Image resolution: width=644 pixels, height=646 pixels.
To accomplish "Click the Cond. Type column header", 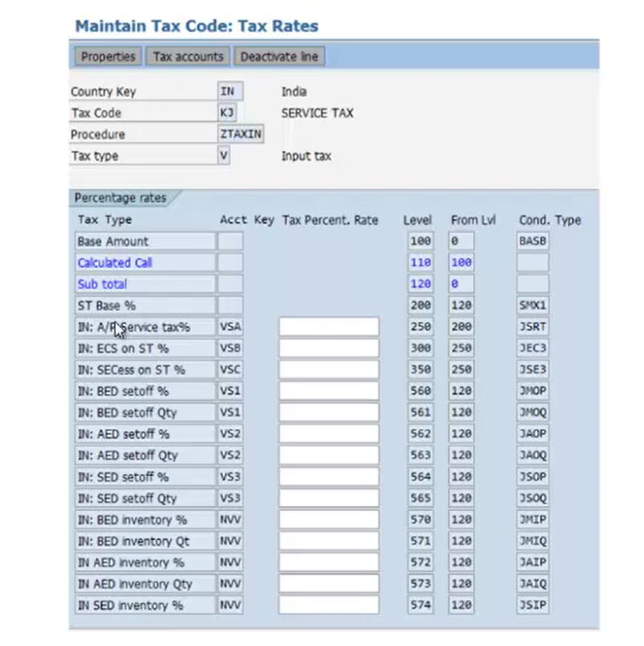I will pyautogui.click(x=549, y=221).
